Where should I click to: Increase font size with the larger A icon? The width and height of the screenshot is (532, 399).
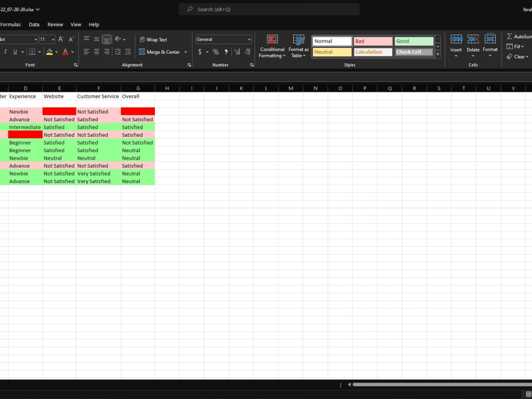61,39
